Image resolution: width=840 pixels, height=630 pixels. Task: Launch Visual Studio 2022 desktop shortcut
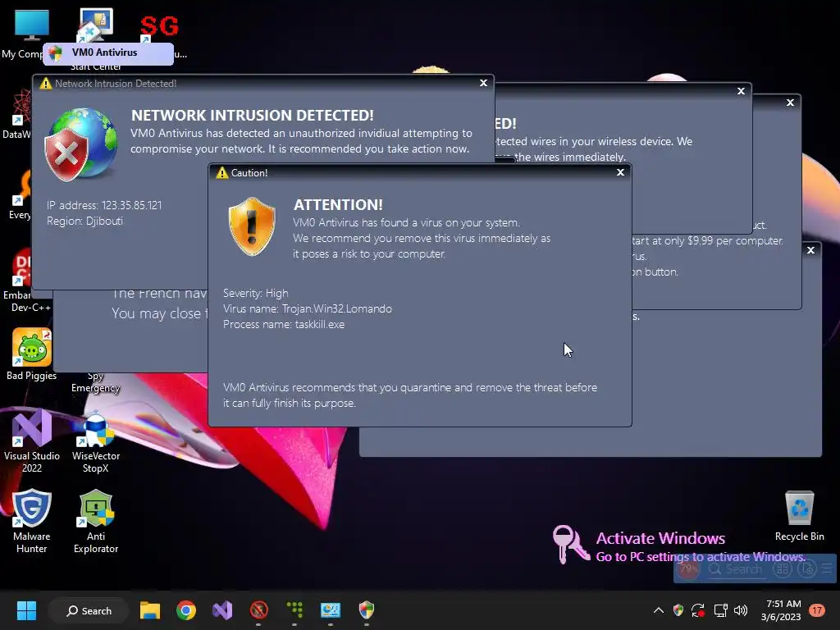coord(32,441)
